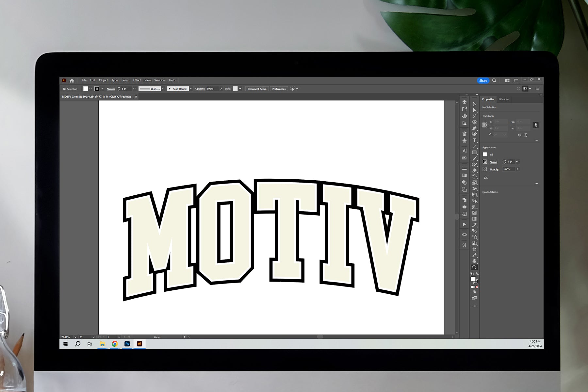Image resolution: width=588 pixels, height=392 pixels.
Task: Choose the Magic Wand tool
Action: (x=474, y=116)
